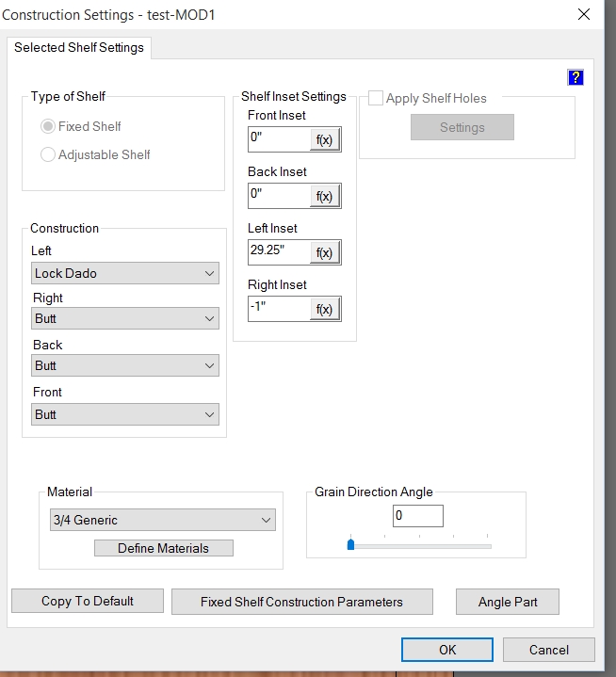Open Fixed Shelf Construction Parameters

(301, 602)
